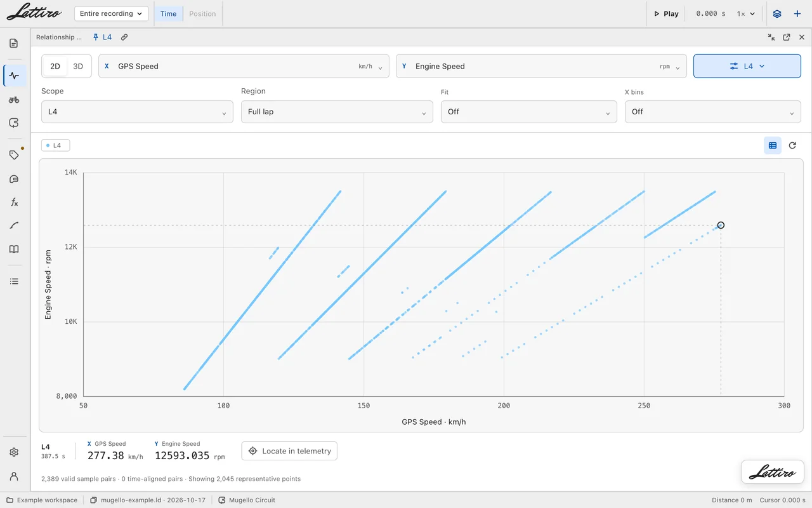Click the highlighted data point on the chart

point(721,225)
